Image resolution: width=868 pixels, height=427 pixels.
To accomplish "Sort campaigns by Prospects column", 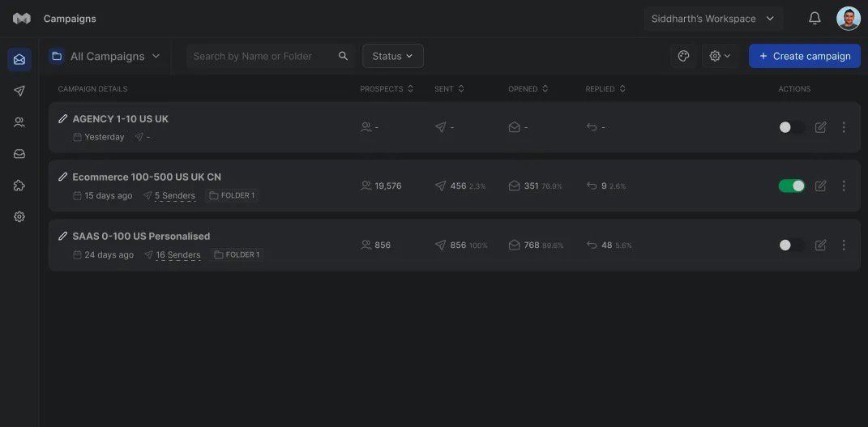I will [387, 89].
